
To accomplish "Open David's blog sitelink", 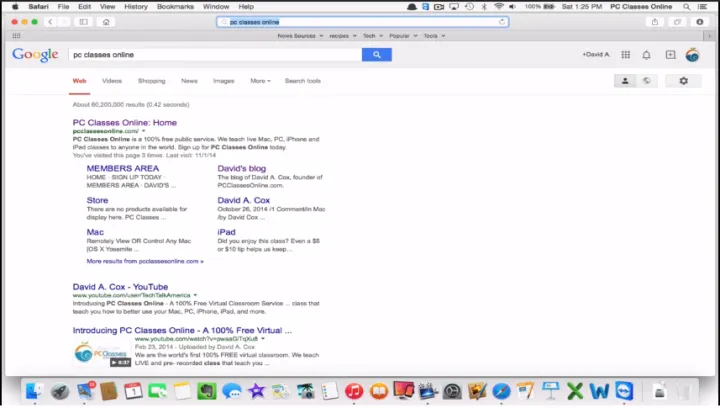I will 242,168.
